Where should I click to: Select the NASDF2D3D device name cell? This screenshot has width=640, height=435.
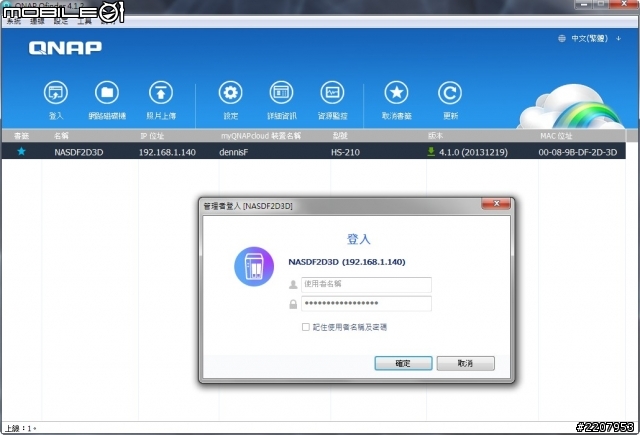(x=78, y=152)
